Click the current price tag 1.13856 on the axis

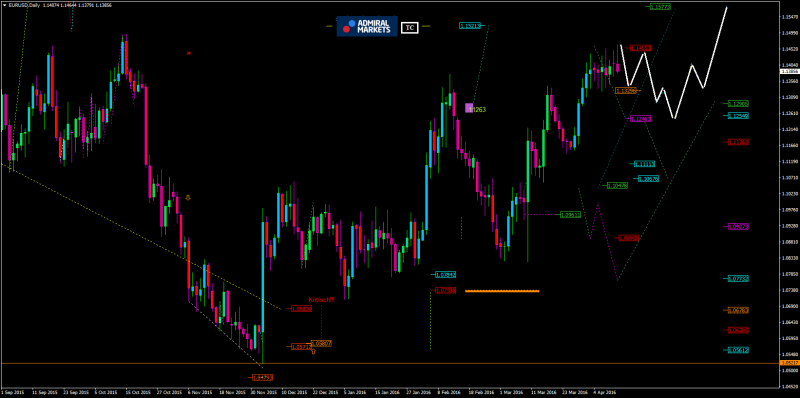tap(789, 71)
